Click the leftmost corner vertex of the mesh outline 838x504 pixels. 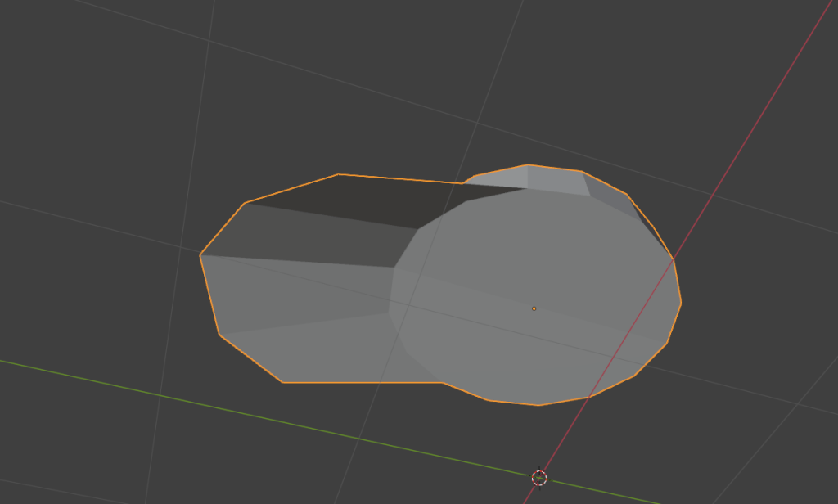200,254
